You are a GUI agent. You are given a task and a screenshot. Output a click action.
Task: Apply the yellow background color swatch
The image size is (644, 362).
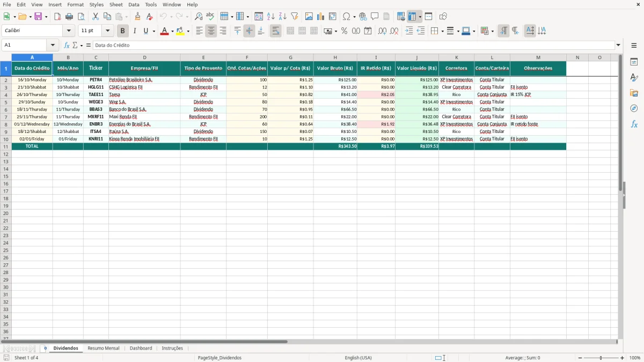pyautogui.click(x=180, y=31)
